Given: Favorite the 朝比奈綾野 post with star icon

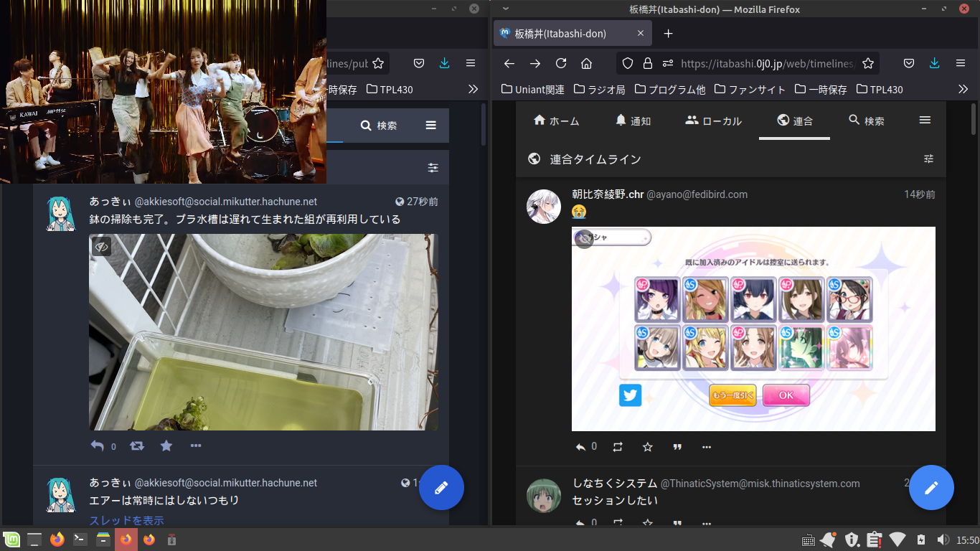Looking at the screenshot, I should (x=648, y=447).
